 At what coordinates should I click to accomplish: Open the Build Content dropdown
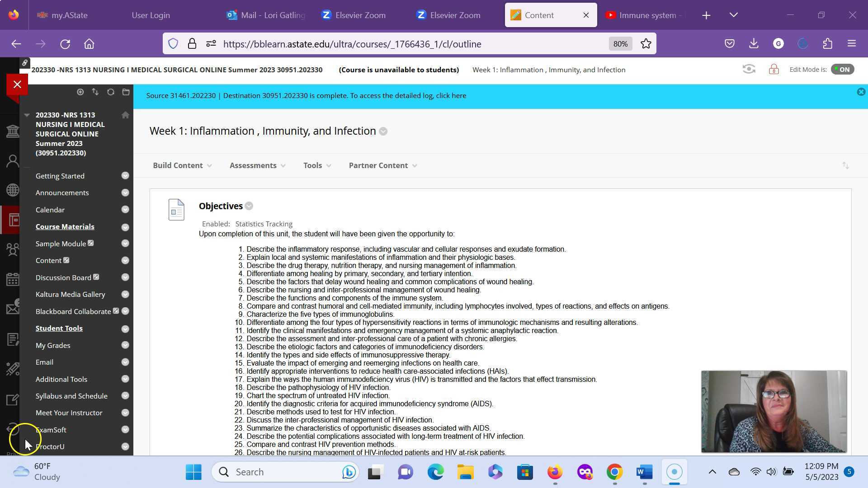tap(182, 166)
